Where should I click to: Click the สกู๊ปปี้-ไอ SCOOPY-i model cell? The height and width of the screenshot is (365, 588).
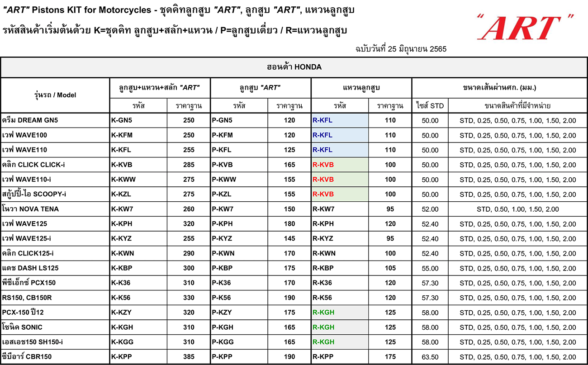pos(55,194)
